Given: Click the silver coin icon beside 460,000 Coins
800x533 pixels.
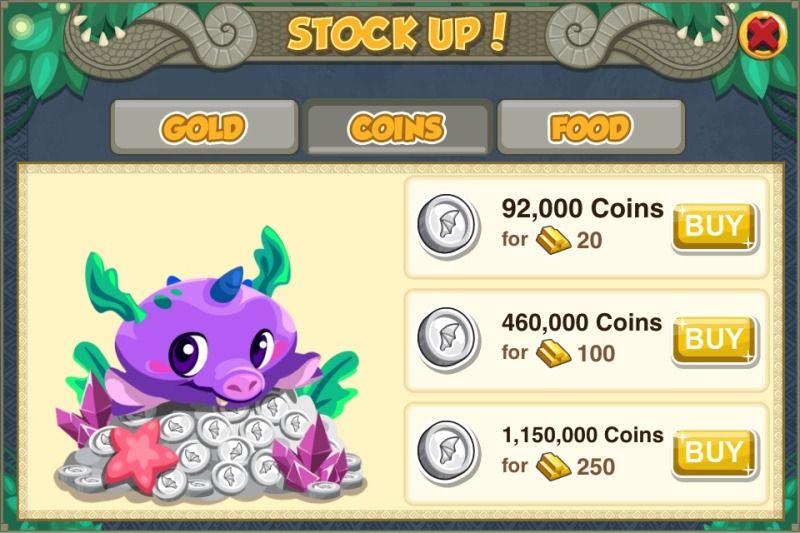Looking at the screenshot, I should (x=447, y=338).
